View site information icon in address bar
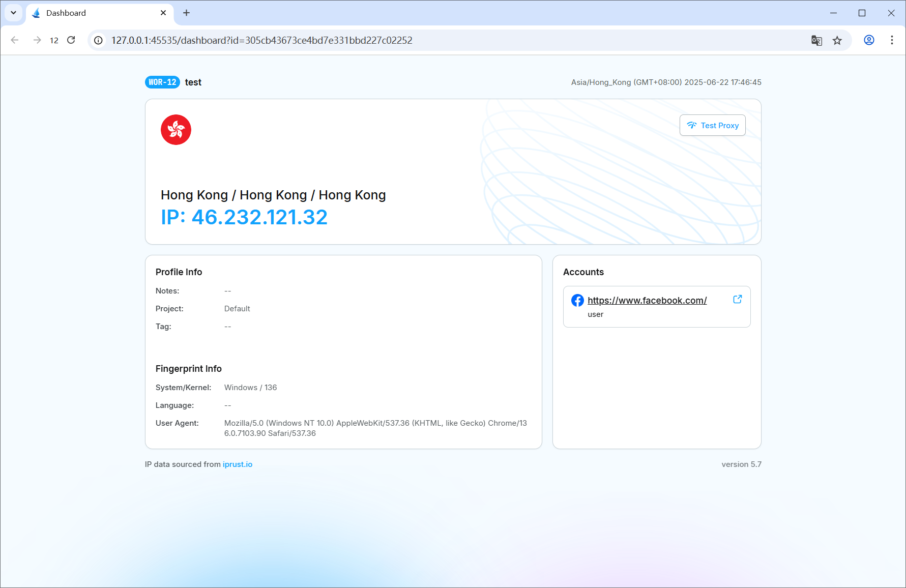906x588 pixels. [x=99, y=41]
